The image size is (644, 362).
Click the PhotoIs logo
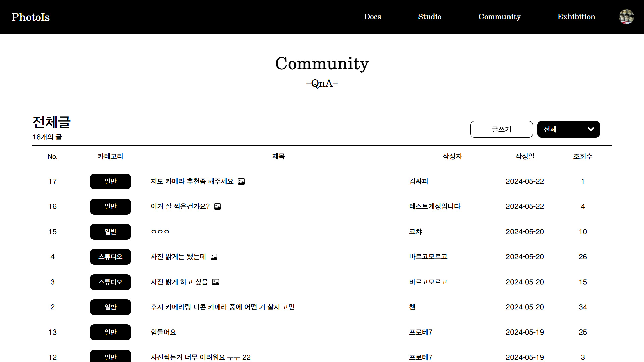(31, 17)
